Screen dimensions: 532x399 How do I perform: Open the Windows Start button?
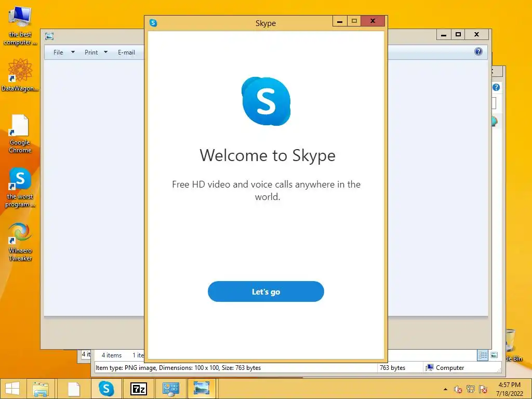(x=12, y=389)
